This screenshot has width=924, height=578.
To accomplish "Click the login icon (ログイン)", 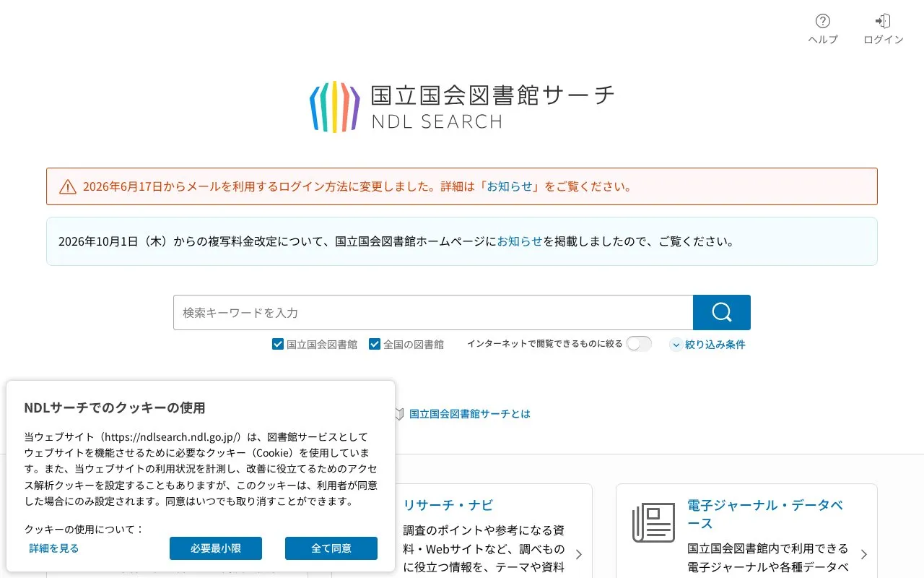I will click(x=883, y=29).
